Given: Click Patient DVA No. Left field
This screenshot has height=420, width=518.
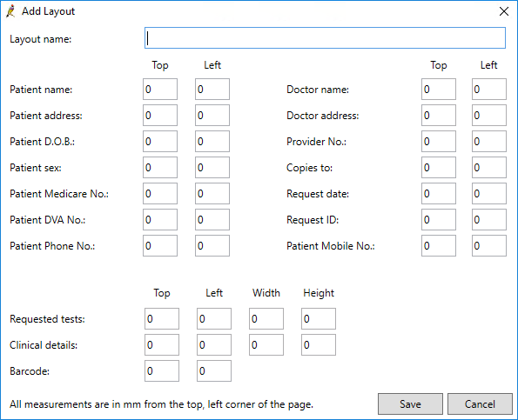Looking at the screenshot, I should (212, 219).
